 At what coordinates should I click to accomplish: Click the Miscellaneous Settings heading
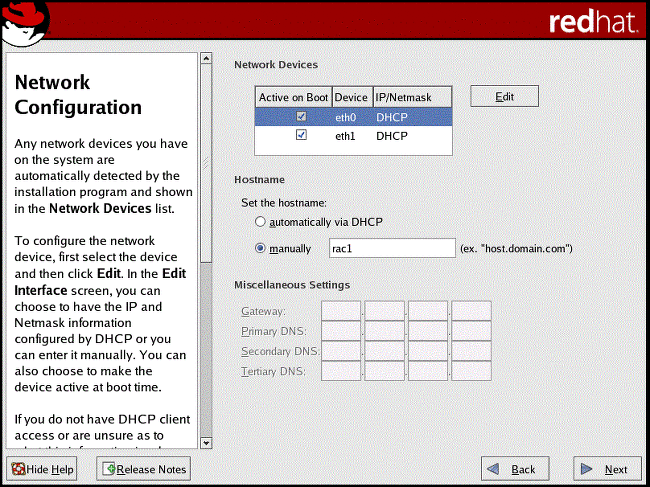click(292, 285)
